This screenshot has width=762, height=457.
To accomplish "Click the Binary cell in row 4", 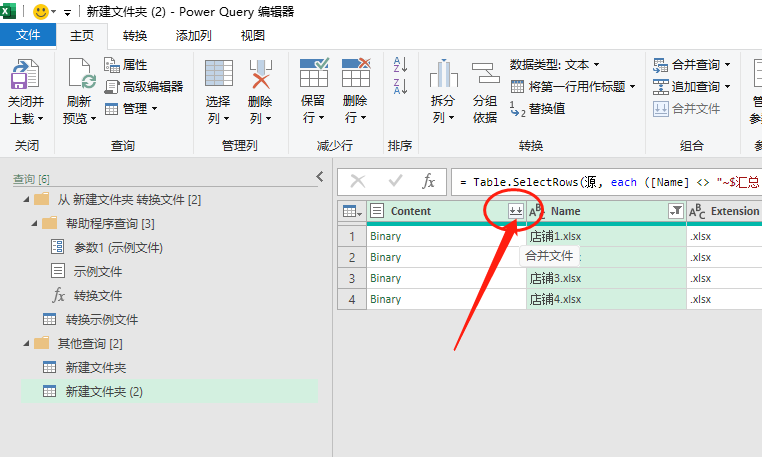I will point(446,299).
